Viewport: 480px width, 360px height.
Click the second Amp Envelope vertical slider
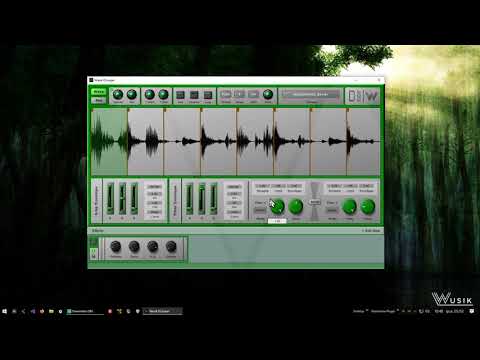tap(122, 199)
